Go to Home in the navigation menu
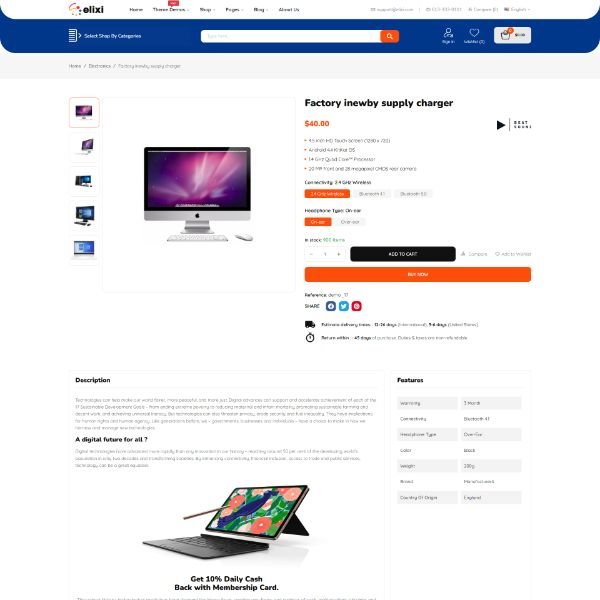Screen dimensions: 600x600 click(136, 10)
